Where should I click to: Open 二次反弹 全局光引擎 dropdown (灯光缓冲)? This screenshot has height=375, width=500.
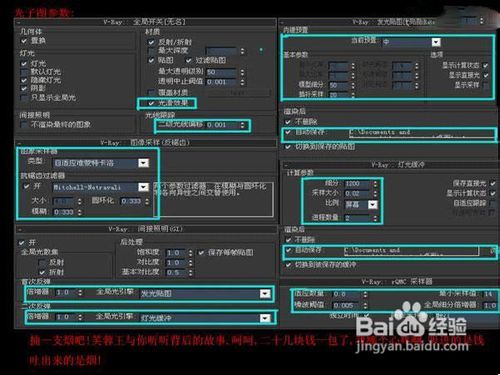[x=265, y=318]
